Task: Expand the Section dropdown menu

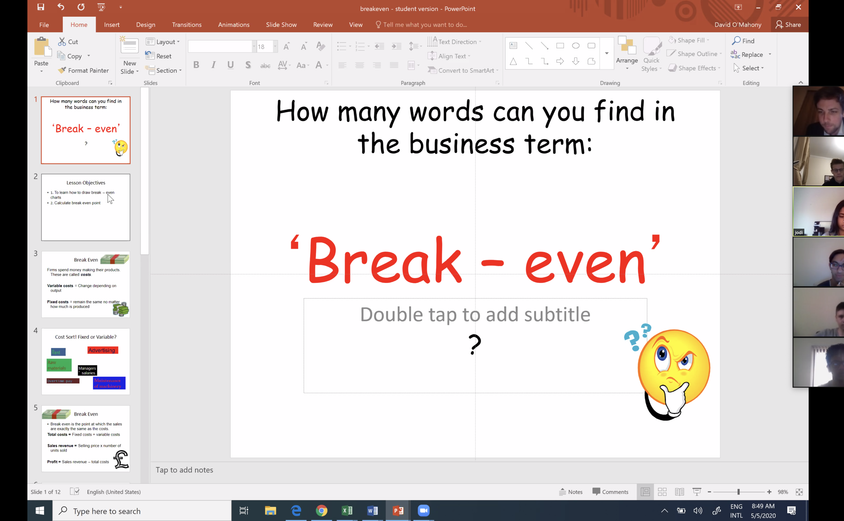Action: pos(167,70)
